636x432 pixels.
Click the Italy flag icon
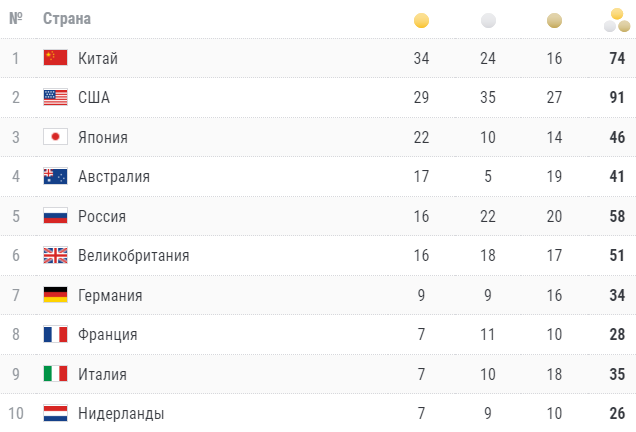(55, 374)
